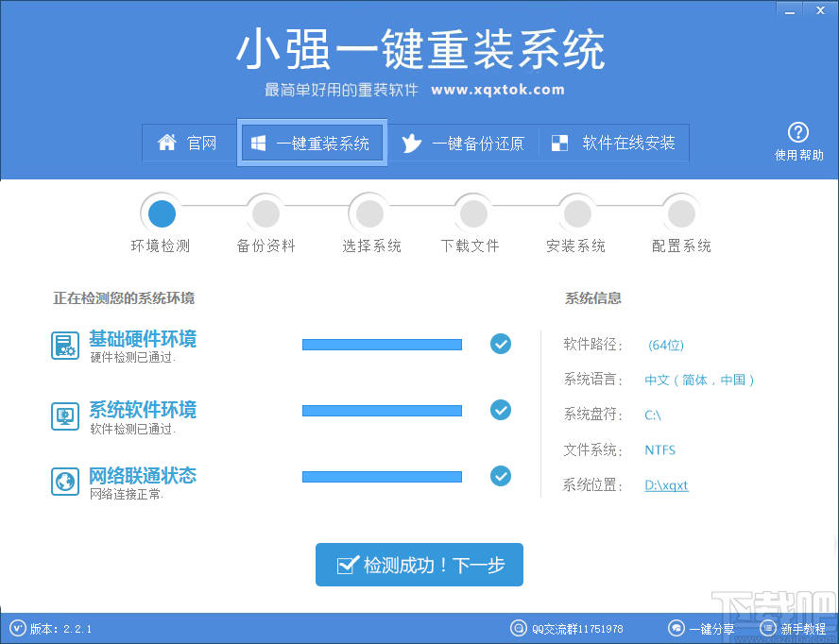Click the blue checkmark beside hardware detection
Image resolution: width=839 pixels, height=644 pixels.
501,345
